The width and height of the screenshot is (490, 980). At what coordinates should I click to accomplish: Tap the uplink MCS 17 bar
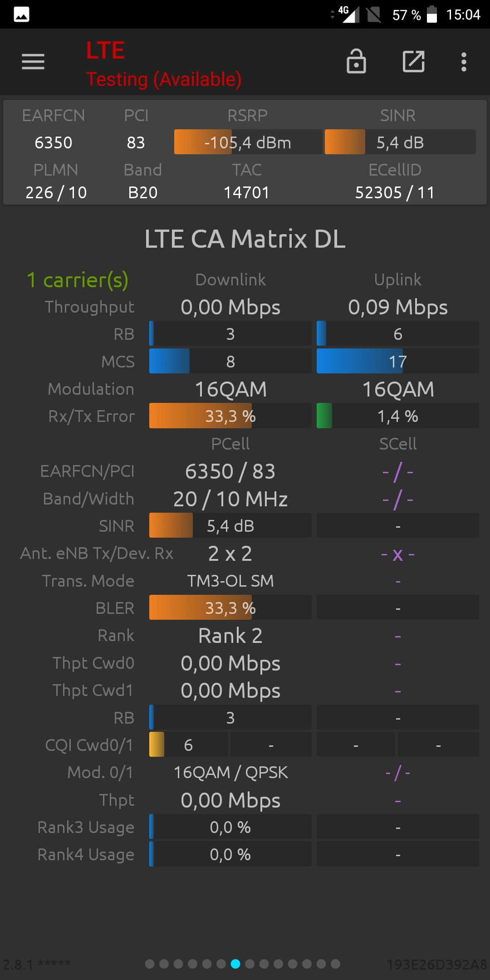coord(398,361)
